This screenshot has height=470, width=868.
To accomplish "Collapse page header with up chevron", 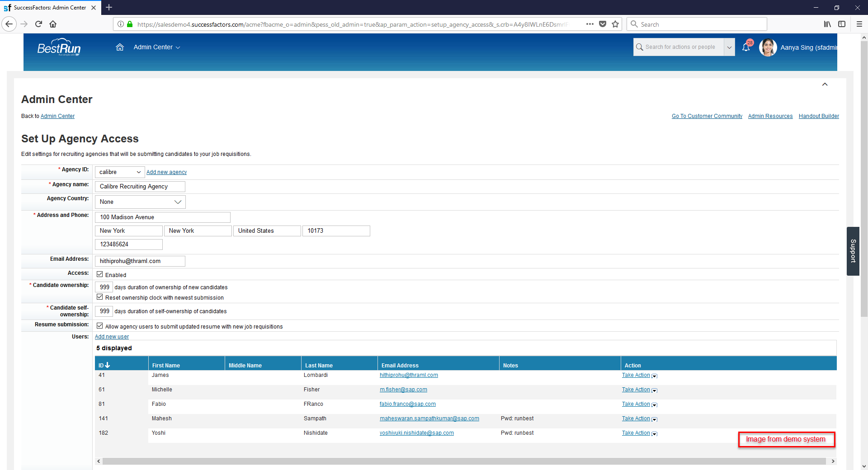I will pos(825,85).
